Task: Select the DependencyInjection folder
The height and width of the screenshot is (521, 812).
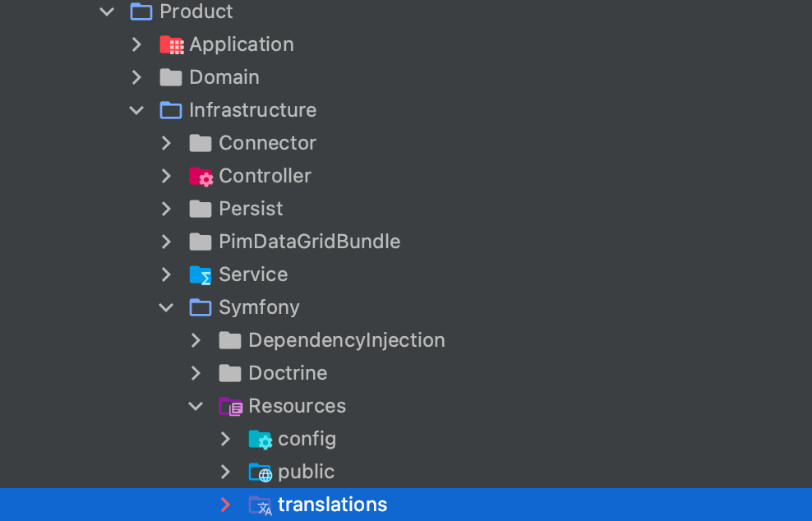Action: click(x=346, y=340)
